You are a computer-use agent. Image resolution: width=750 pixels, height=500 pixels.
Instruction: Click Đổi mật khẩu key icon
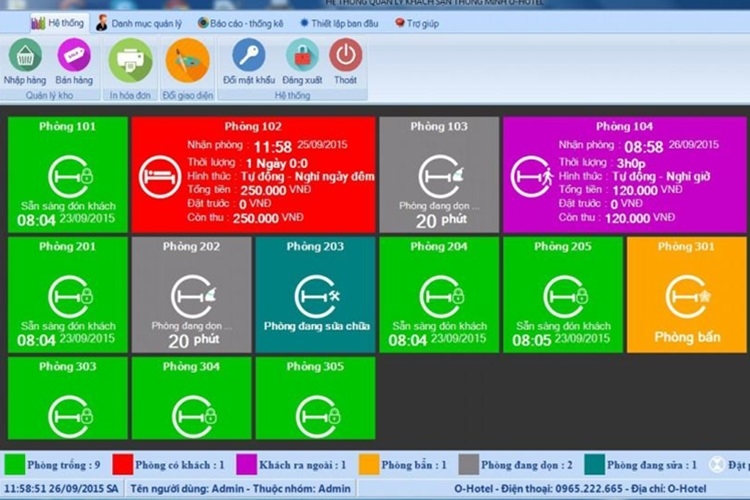pos(249,56)
